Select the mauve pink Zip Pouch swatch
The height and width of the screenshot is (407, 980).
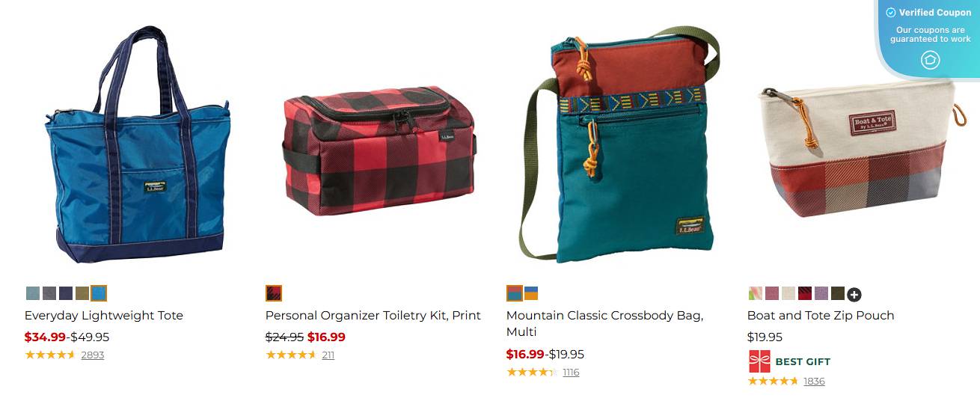coord(772,293)
